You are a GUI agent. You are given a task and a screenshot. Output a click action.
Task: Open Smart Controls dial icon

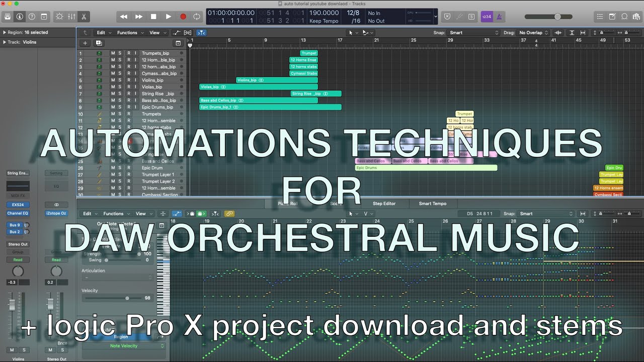(59, 17)
